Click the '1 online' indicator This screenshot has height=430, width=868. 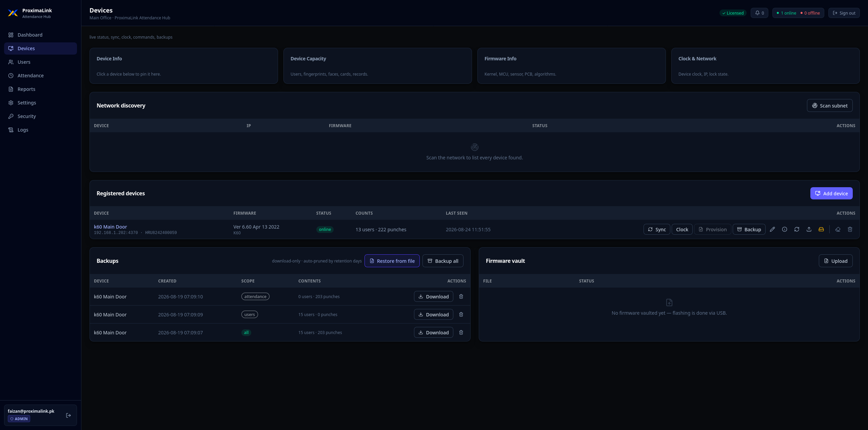tap(786, 13)
